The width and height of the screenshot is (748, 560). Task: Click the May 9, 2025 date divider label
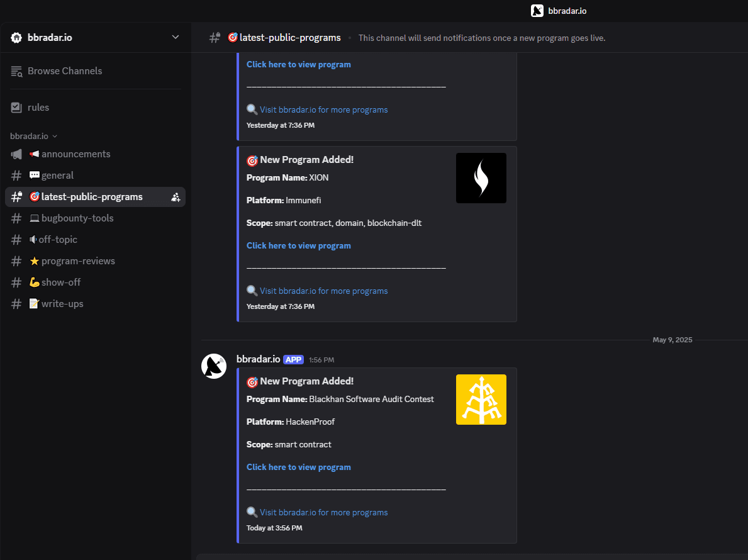click(x=672, y=340)
